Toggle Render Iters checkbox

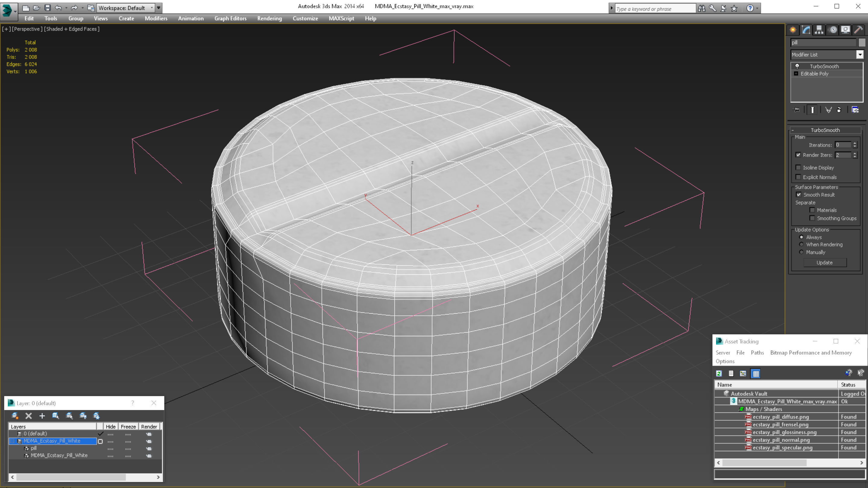(798, 155)
